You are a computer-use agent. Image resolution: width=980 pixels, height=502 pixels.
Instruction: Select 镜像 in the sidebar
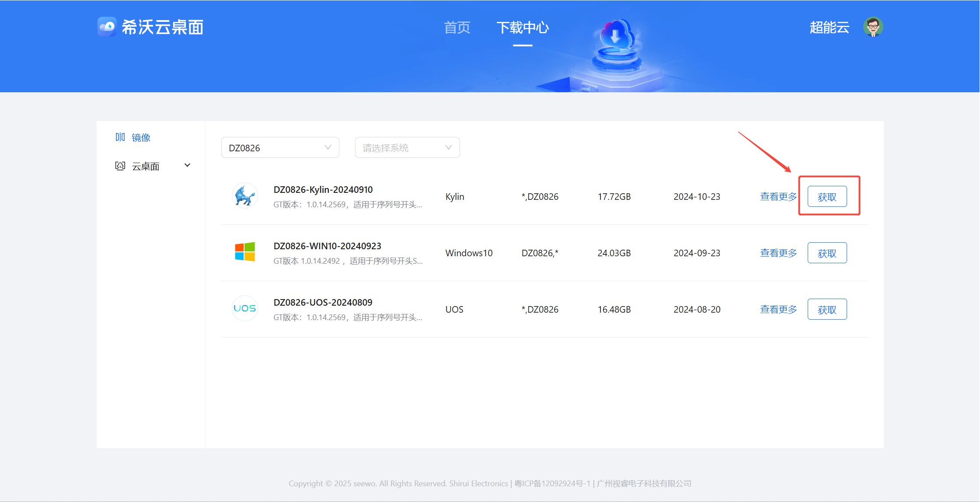pyautogui.click(x=141, y=138)
